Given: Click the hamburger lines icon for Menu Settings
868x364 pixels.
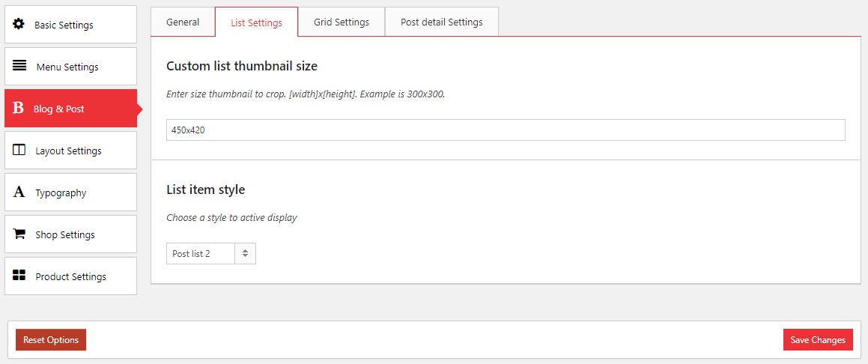Looking at the screenshot, I should [x=19, y=66].
